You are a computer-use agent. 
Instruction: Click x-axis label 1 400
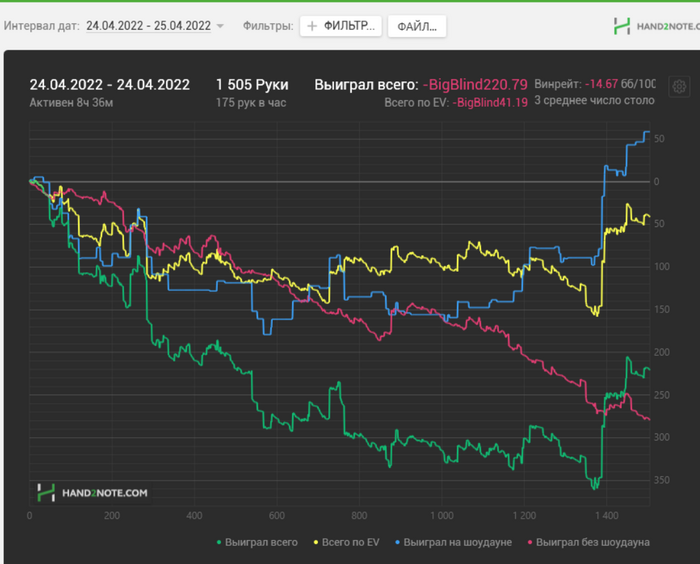[606, 515]
